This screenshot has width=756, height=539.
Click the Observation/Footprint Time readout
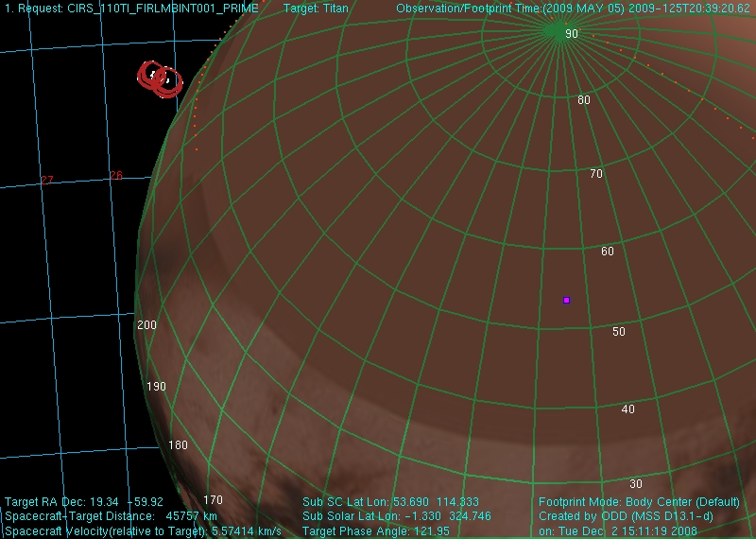[x=574, y=9]
